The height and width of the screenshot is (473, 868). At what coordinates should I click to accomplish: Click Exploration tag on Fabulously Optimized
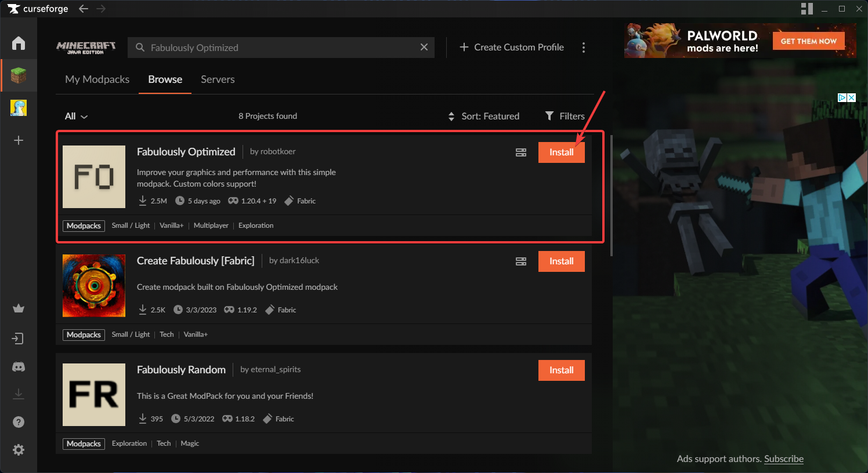click(x=256, y=225)
